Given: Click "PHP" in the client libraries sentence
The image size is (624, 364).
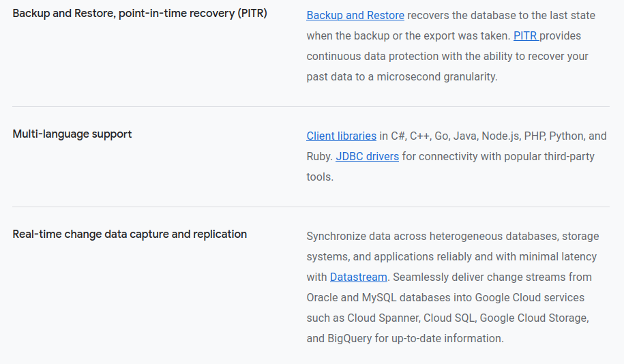Looking at the screenshot, I should (x=535, y=136).
